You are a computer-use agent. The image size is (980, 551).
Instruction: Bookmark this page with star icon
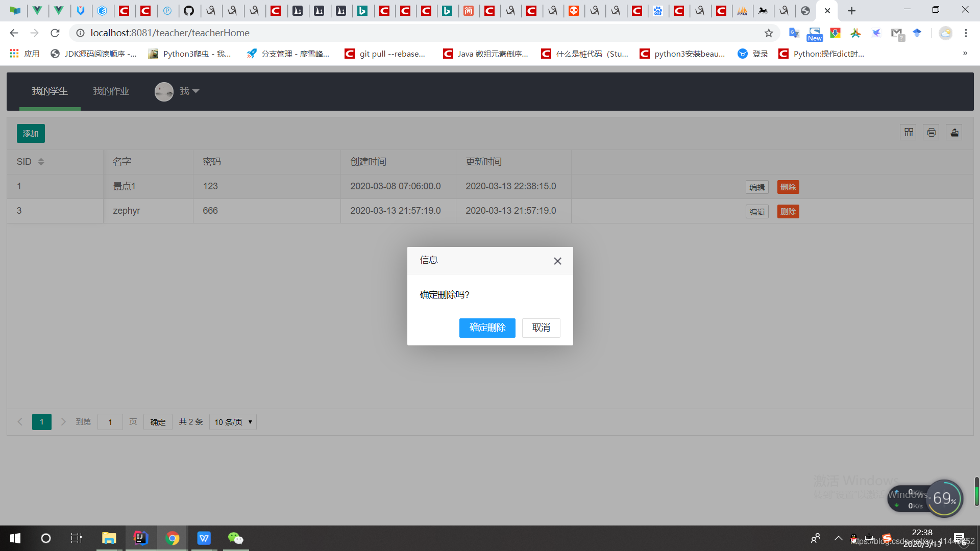[x=769, y=33]
